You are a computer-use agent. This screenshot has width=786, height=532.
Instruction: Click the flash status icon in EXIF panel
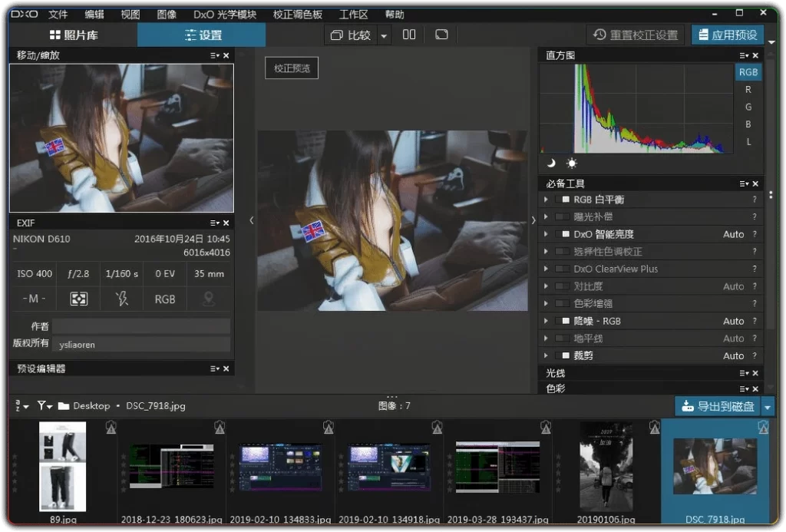[123, 299]
